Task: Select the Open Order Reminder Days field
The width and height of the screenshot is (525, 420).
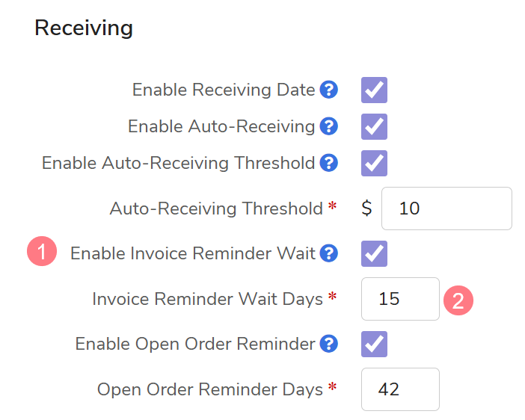Action: 400,389
